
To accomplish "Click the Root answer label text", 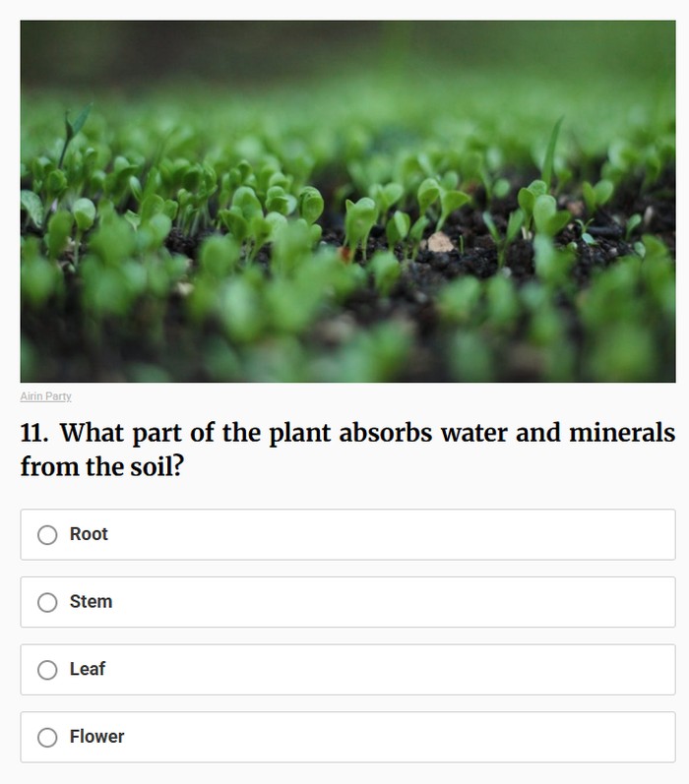I will click(89, 534).
